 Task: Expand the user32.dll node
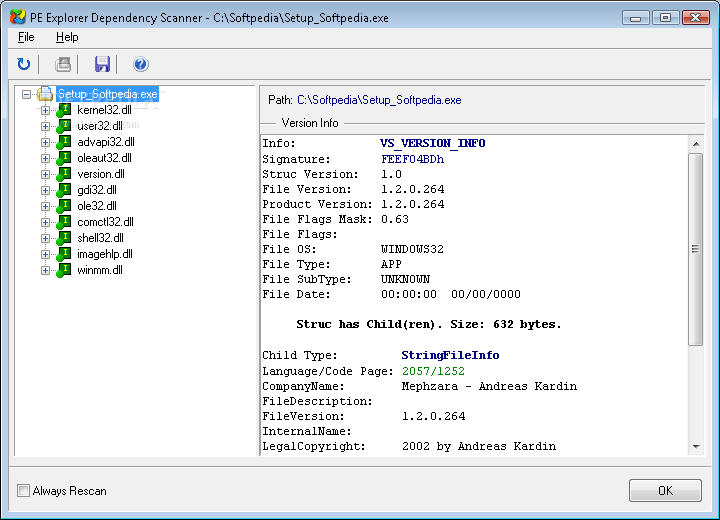pos(45,126)
